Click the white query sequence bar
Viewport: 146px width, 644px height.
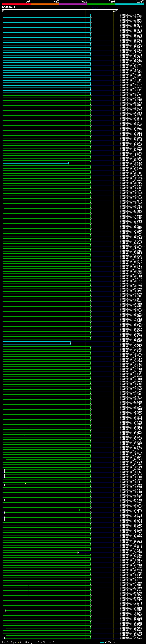pyautogui.click(x=60, y=9)
